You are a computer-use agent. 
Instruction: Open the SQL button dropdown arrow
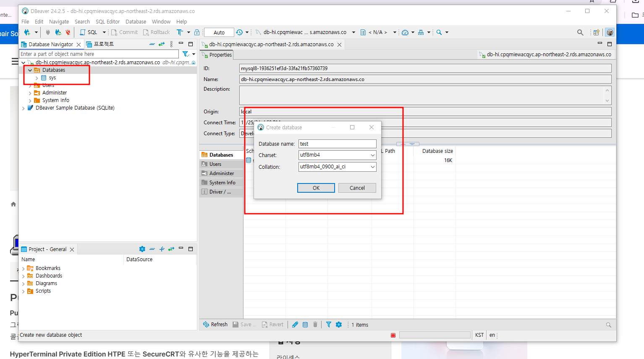pos(104,32)
